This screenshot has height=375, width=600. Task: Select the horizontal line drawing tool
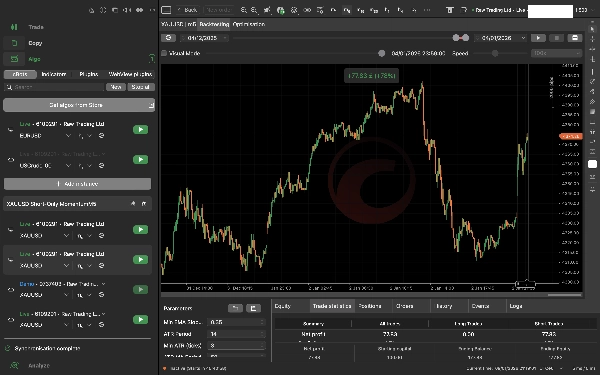(592, 123)
